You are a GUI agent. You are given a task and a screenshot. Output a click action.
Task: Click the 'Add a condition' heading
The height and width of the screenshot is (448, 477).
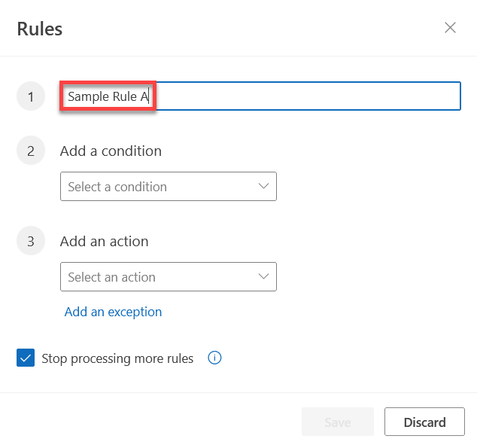[111, 151]
